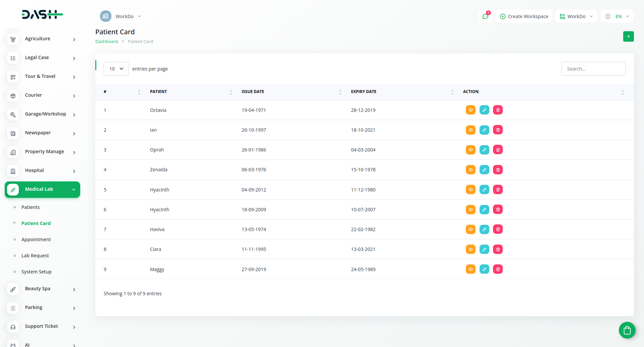Go to Lab Request submenu
Screen dimensions: 644x347
coord(35,256)
